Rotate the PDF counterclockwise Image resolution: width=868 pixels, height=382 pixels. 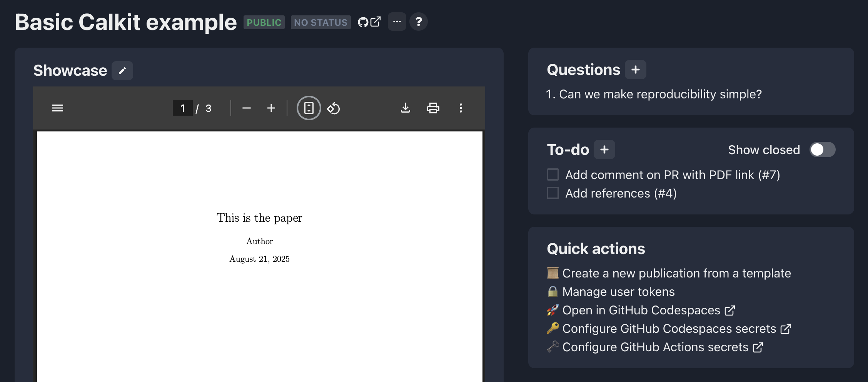click(x=334, y=108)
